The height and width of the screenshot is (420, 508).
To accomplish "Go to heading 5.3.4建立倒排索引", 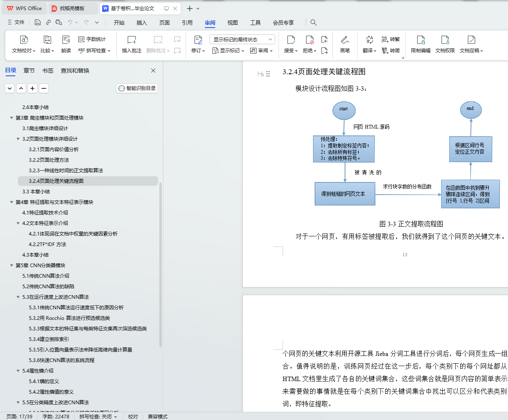I will click(49, 339).
